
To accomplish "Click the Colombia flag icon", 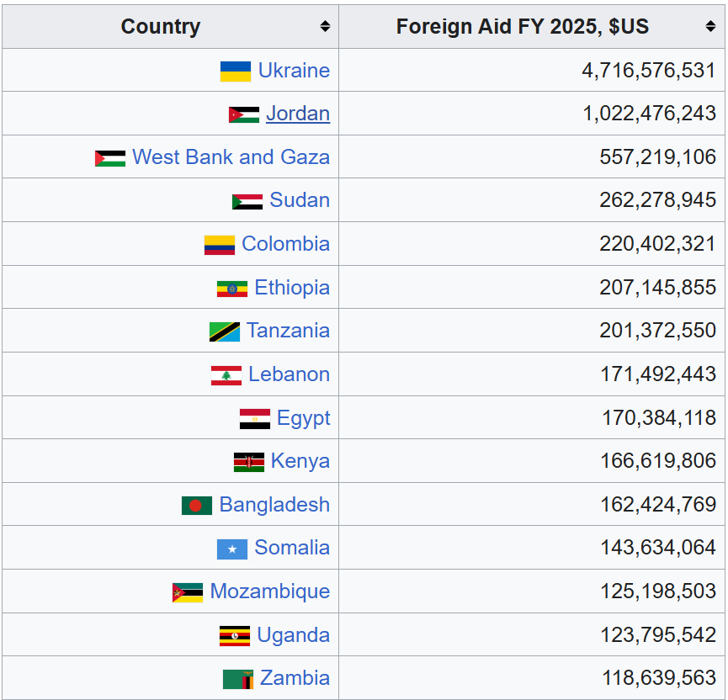I will click(220, 245).
